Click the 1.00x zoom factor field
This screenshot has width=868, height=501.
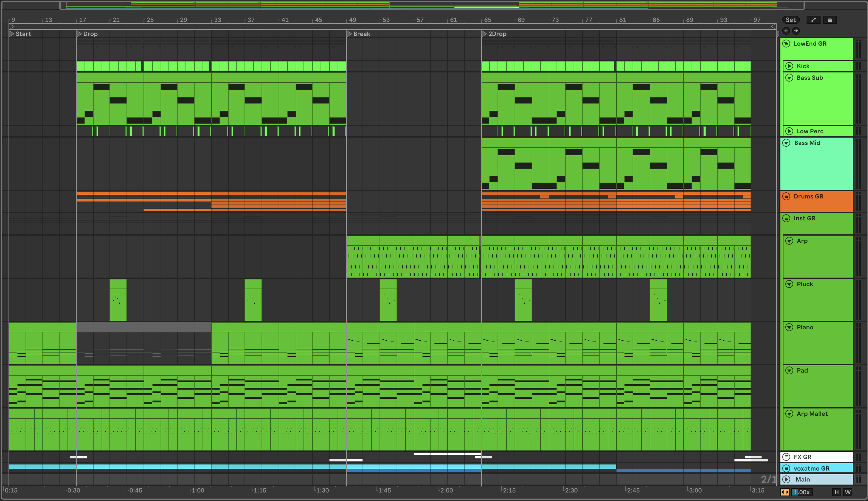point(802,492)
